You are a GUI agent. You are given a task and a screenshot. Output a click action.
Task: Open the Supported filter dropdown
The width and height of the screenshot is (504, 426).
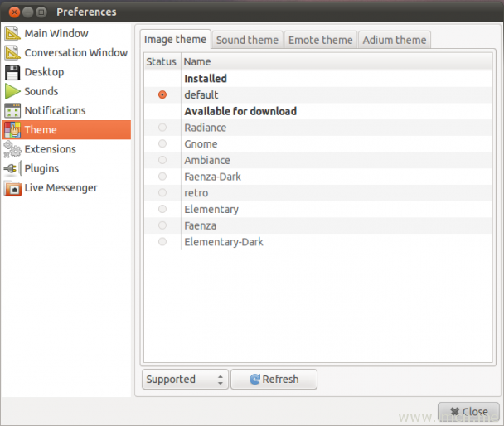(x=185, y=379)
